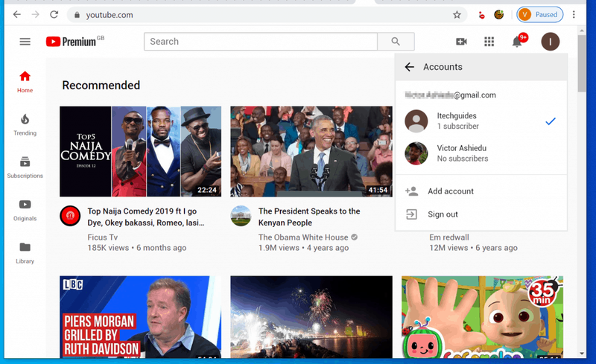
Task: Click the page vertical scrollbar thumb
Action: coord(582,63)
